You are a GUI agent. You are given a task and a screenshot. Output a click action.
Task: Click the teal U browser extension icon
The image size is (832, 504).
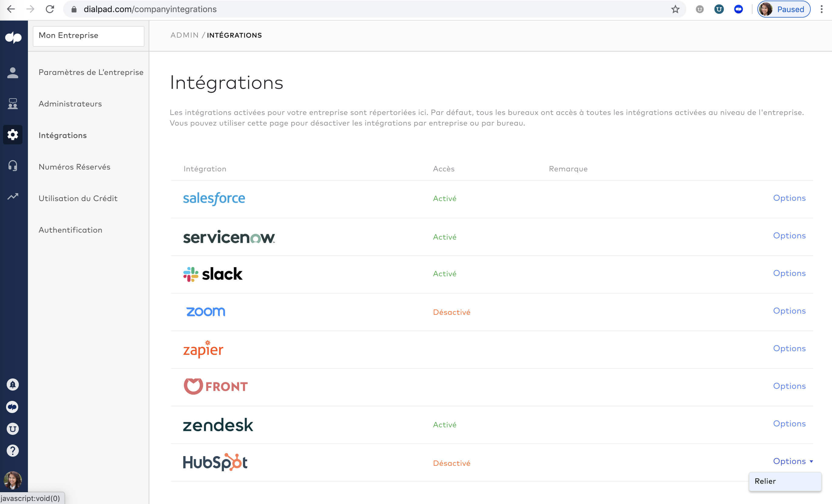coord(719,9)
